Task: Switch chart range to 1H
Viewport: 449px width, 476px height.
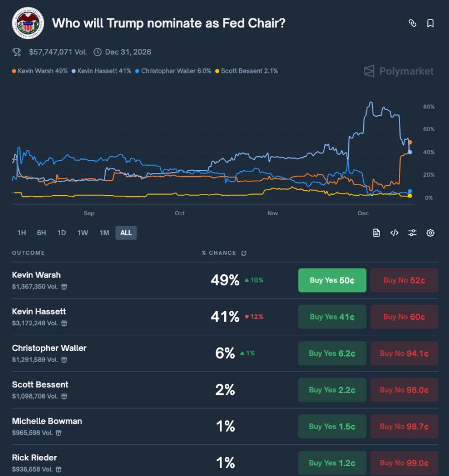Action: coord(22,233)
